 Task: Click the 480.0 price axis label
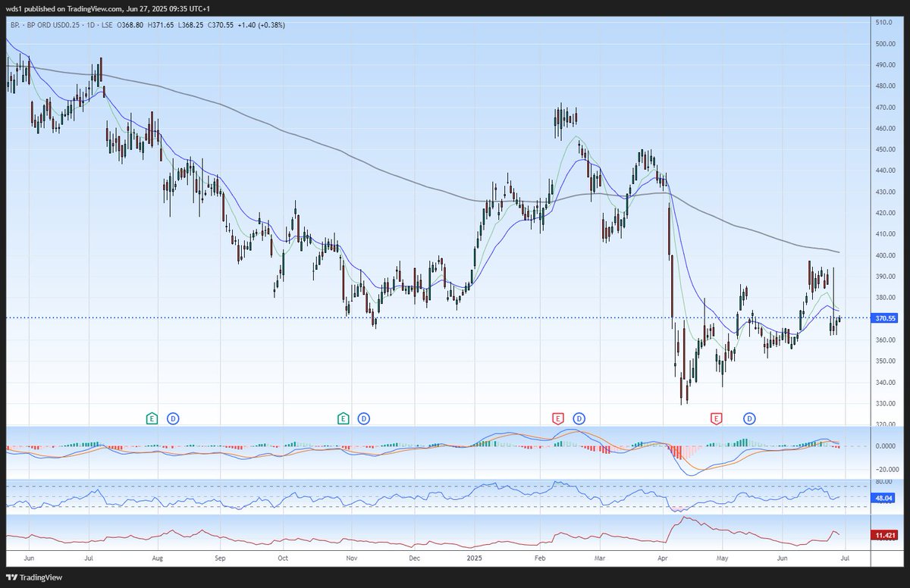pyautogui.click(x=884, y=86)
